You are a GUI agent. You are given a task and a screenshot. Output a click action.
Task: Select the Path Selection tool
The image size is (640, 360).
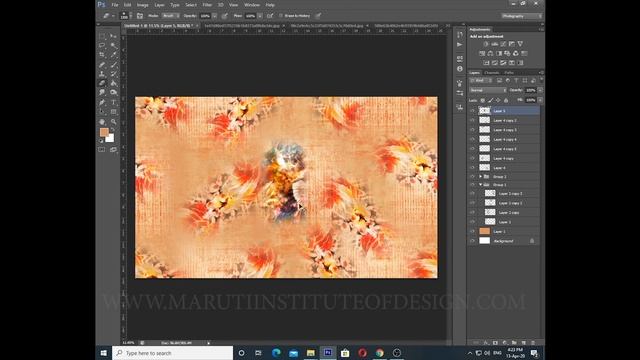coord(102,111)
